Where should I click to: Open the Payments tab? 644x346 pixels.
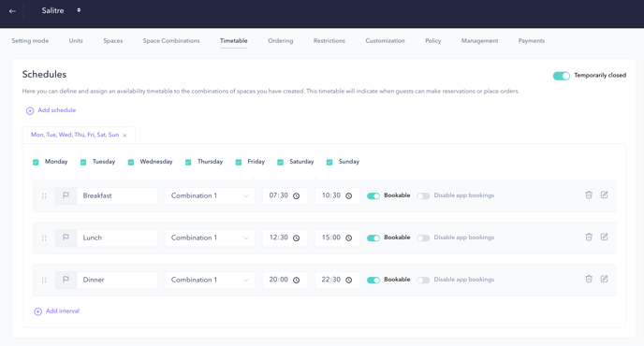click(x=532, y=40)
